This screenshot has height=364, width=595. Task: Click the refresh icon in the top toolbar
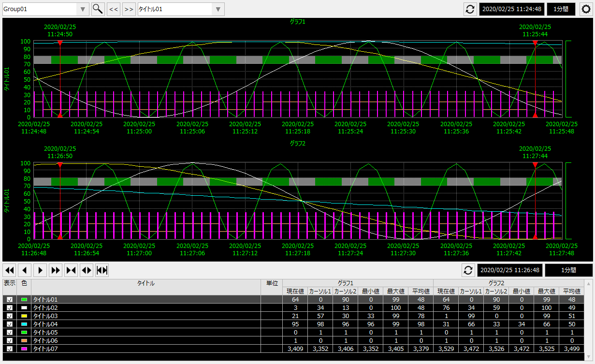[x=469, y=9]
